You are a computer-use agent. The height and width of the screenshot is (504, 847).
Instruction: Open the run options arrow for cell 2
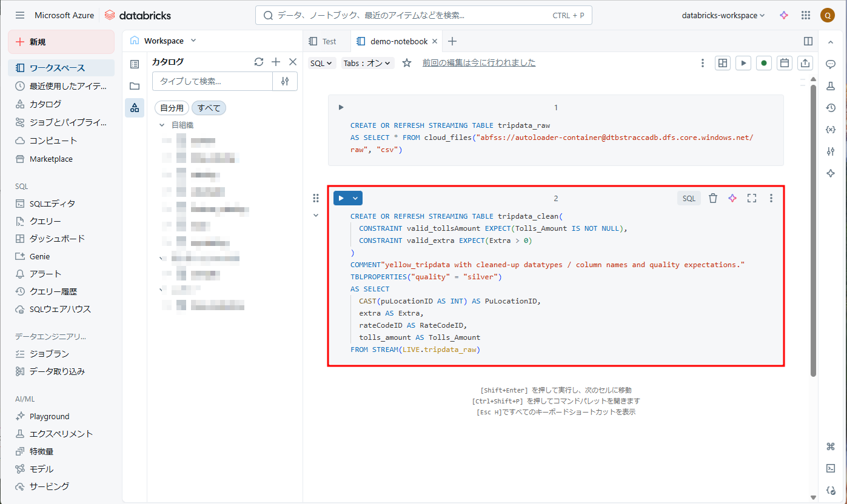click(356, 198)
